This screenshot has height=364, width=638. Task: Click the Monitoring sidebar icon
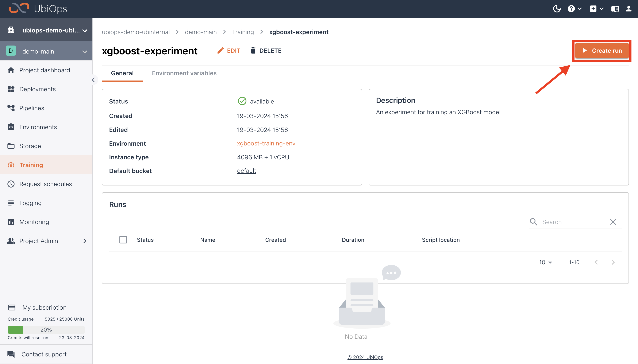tap(12, 222)
